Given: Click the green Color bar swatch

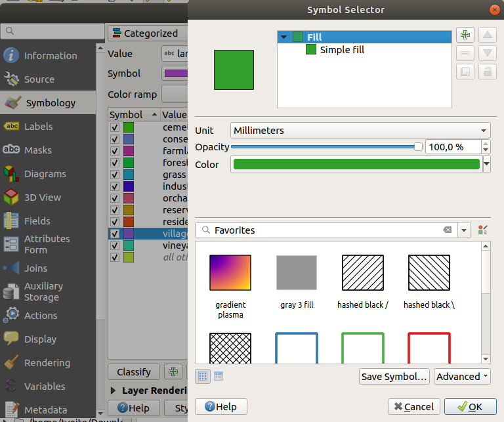Looking at the screenshot, I should pos(356,165).
